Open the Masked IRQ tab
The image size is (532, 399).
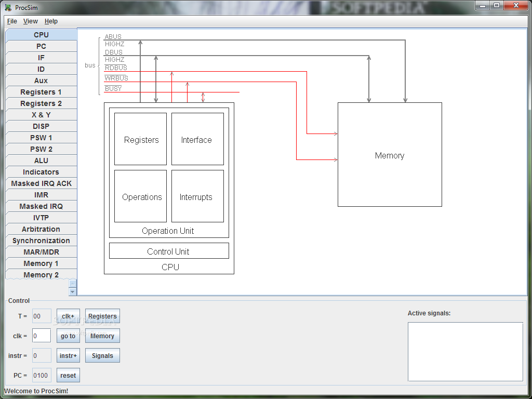(x=42, y=206)
